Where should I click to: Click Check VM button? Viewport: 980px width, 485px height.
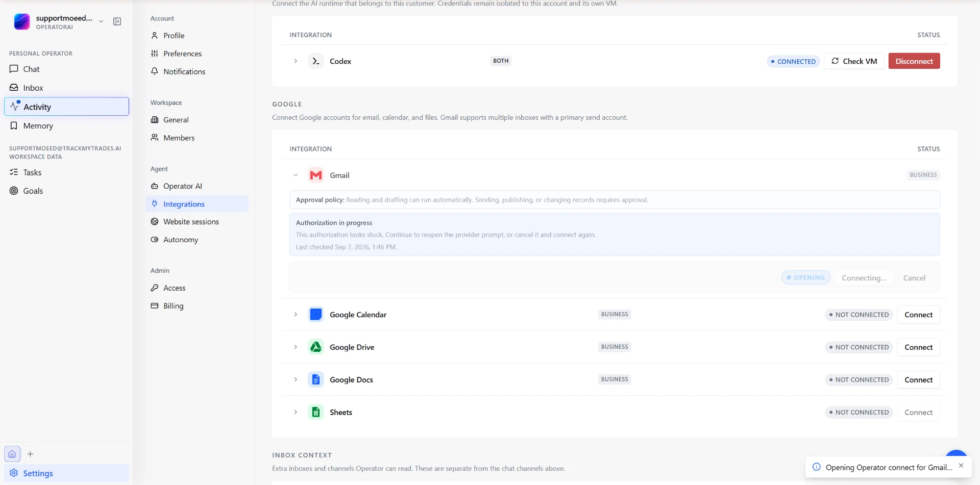(x=854, y=61)
